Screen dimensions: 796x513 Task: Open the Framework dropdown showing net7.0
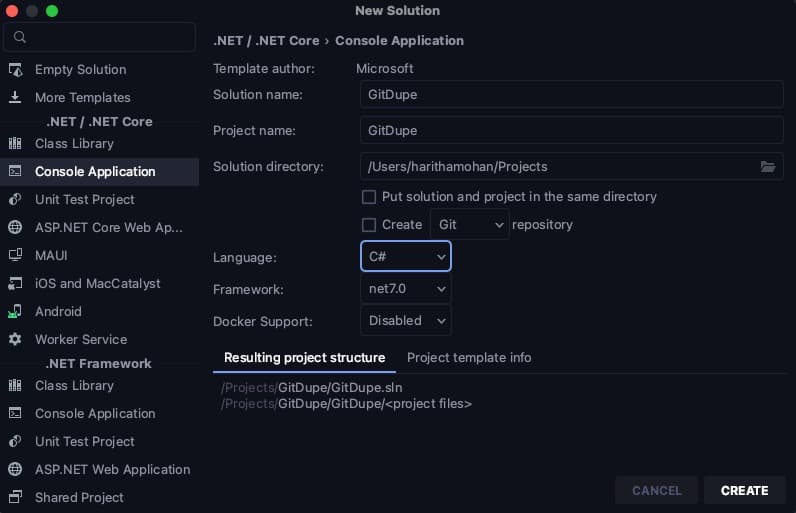pos(406,289)
